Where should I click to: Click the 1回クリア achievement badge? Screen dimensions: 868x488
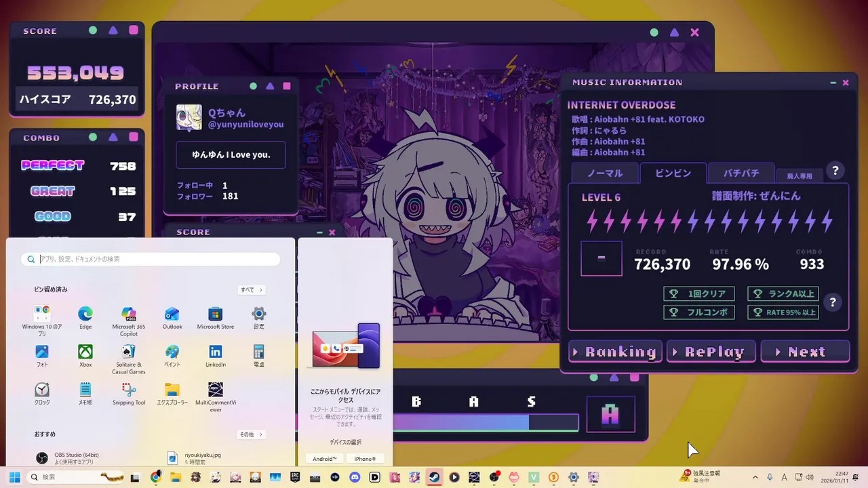pyautogui.click(x=698, y=294)
